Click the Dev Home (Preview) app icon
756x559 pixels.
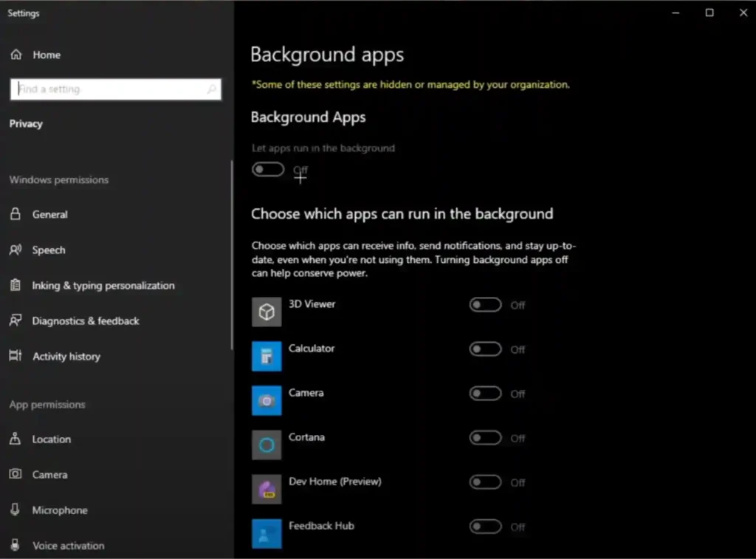tap(267, 490)
